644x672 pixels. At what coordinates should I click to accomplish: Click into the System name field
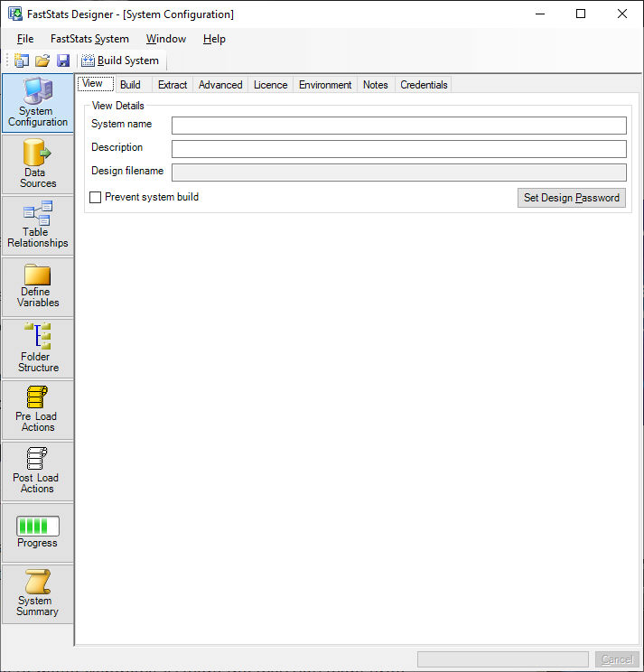[399, 126]
